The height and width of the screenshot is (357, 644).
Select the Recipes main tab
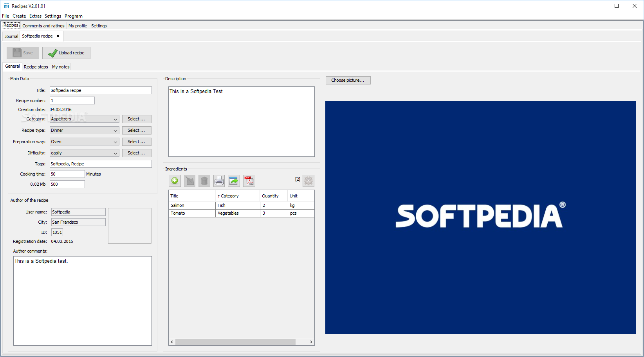pos(11,25)
